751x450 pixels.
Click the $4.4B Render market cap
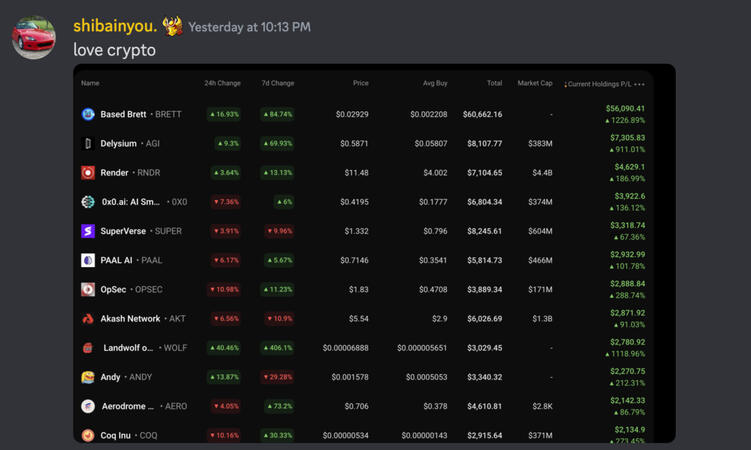tap(542, 172)
